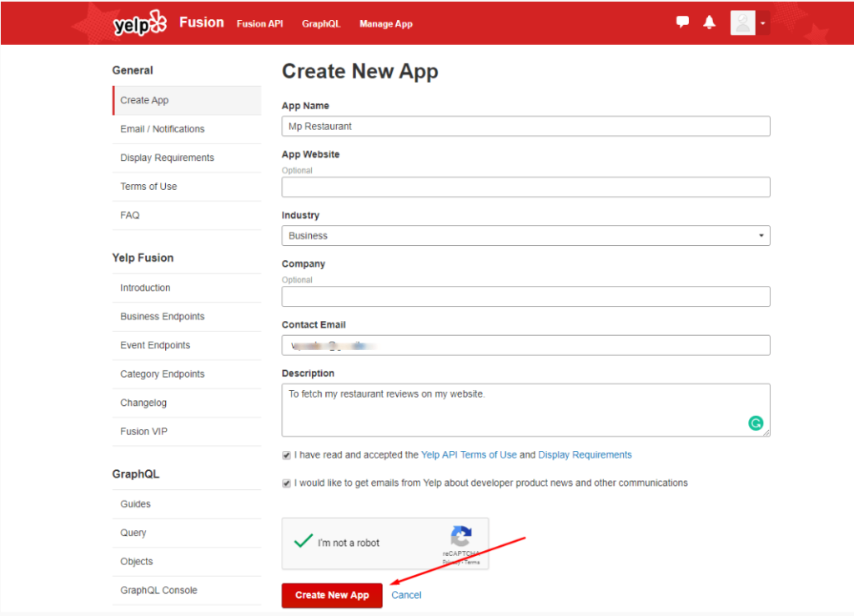The width and height of the screenshot is (854, 616).
Task: Open Objects under GraphQL
Action: click(x=187, y=562)
